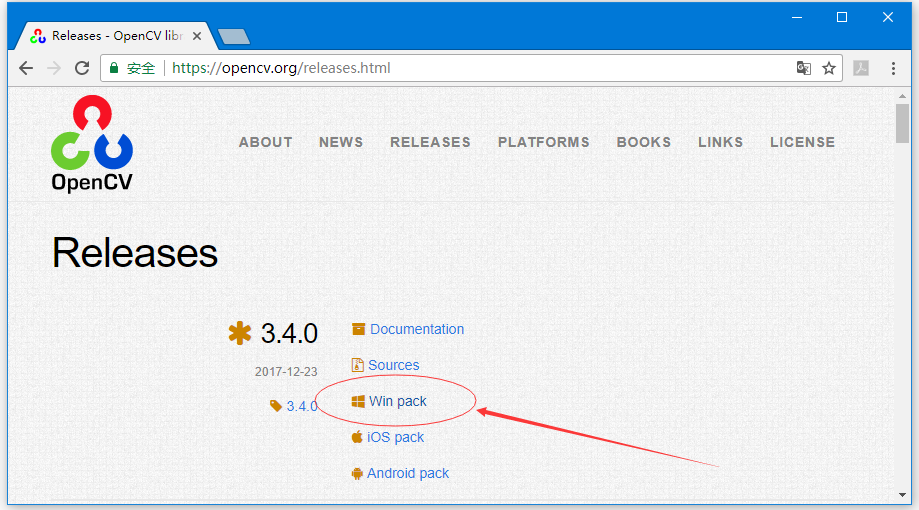The height and width of the screenshot is (510, 919).
Task: Click the 安全 secure label
Action: tap(141, 68)
